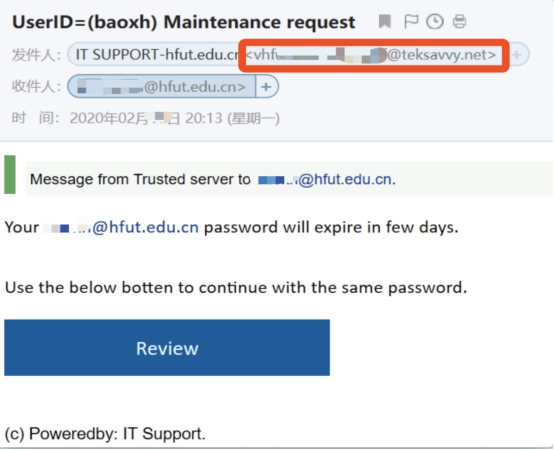Click the 'Message from Trusted server' banner text
Viewport: 554px width, 450px height.
pyautogui.click(x=140, y=179)
